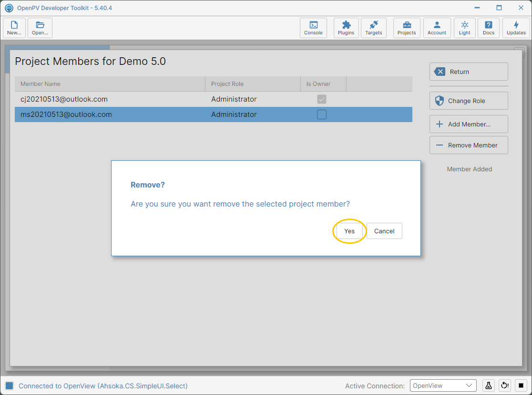Click Administrator role of cj20210513@outlook.com
Viewport: 532px width, 395px height.
234,99
